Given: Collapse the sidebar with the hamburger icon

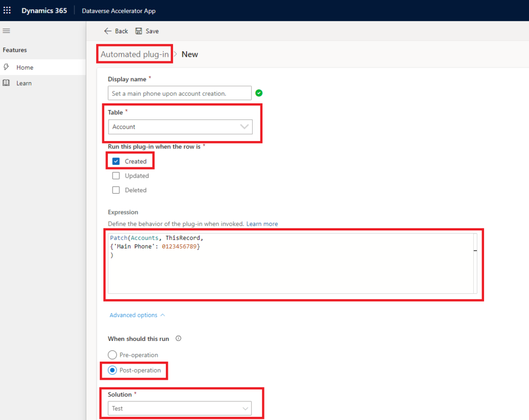Looking at the screenshot, I should [x=6, y=30].
